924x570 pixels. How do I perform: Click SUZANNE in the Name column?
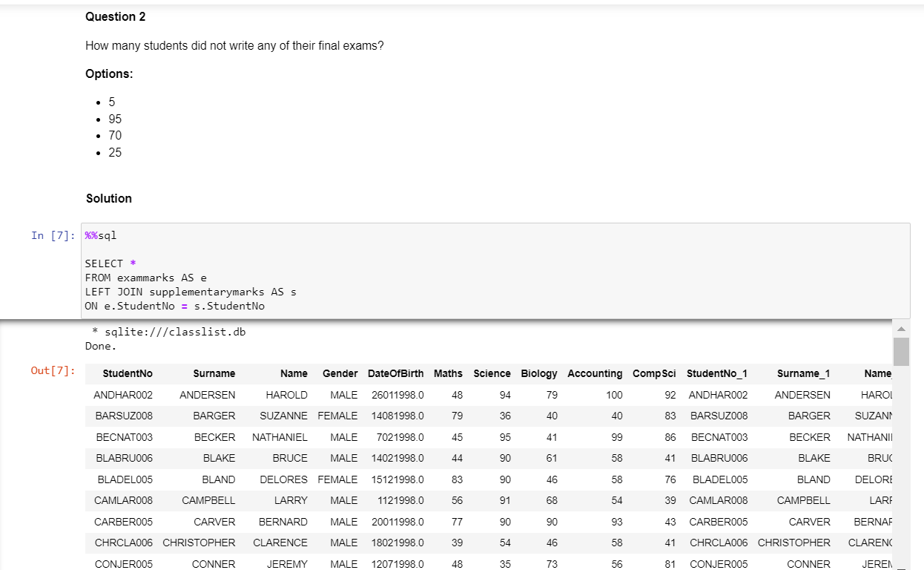point(284,416)
